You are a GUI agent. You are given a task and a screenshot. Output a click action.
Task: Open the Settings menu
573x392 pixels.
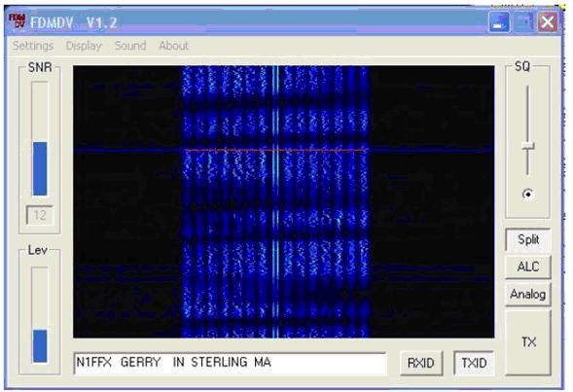point(33,46)
